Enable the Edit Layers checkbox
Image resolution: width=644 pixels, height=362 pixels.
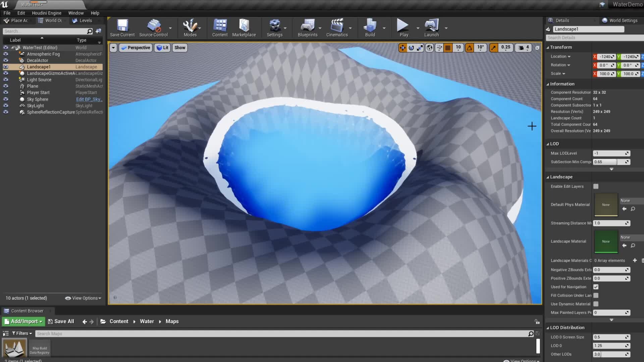pos(596,186)
